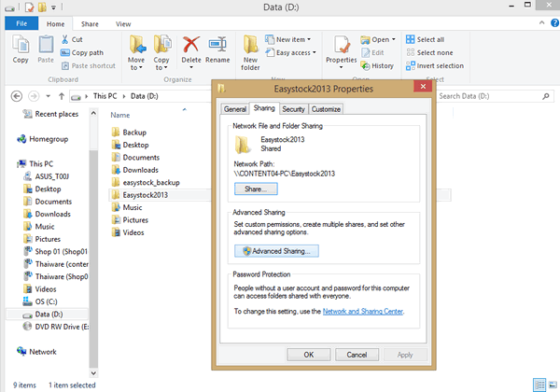
Task: Select Recent places in navigation pane
Action: (50, 114)
